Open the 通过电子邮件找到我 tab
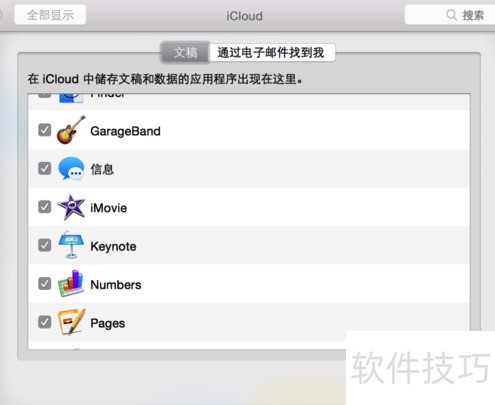The image size is (495, 405). pos(271,52)
